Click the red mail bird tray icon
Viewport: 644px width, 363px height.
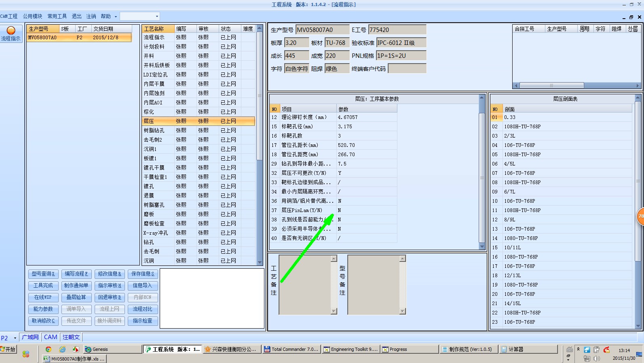click(606, 350)
